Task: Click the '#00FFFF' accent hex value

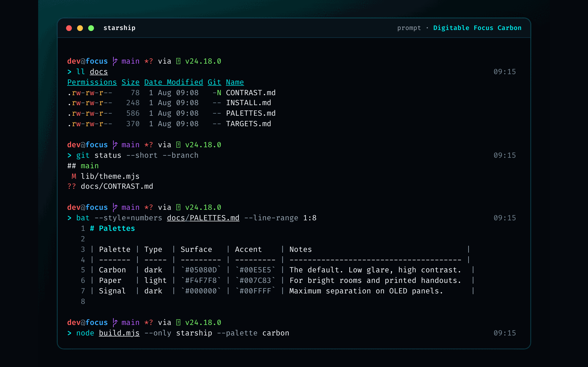Action: [255, 291]
